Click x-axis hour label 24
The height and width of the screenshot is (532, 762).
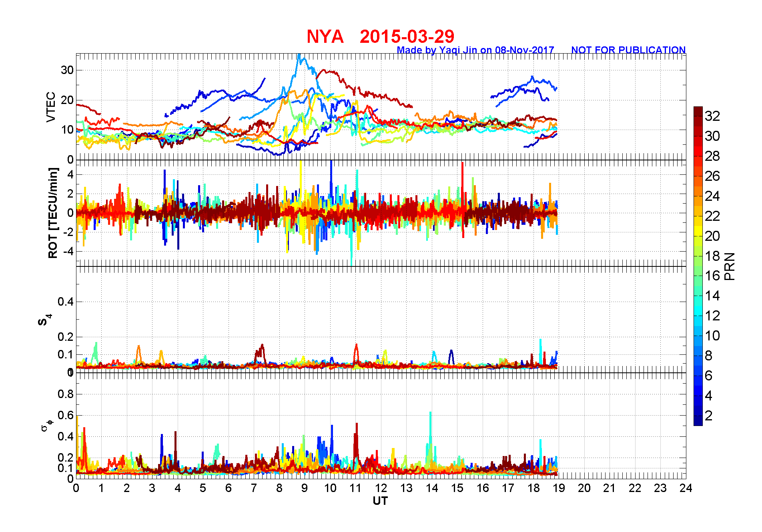[x=686, y=488]
